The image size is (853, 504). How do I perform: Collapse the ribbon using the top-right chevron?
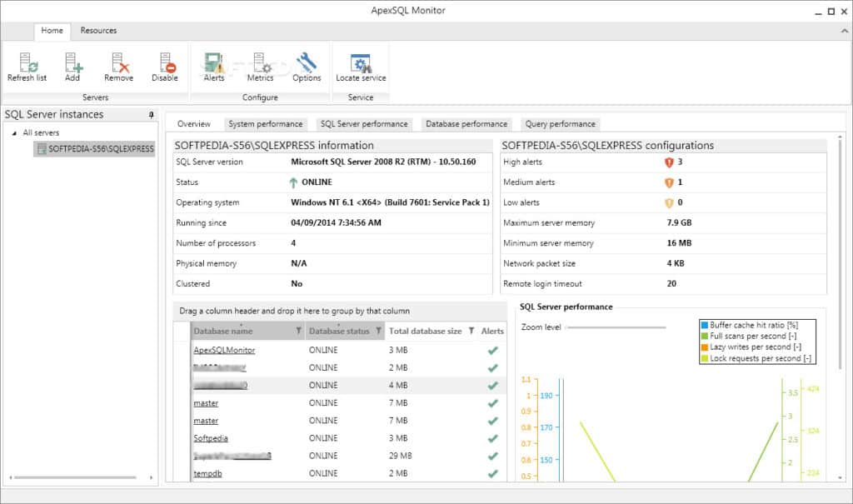tap(843, 31)
